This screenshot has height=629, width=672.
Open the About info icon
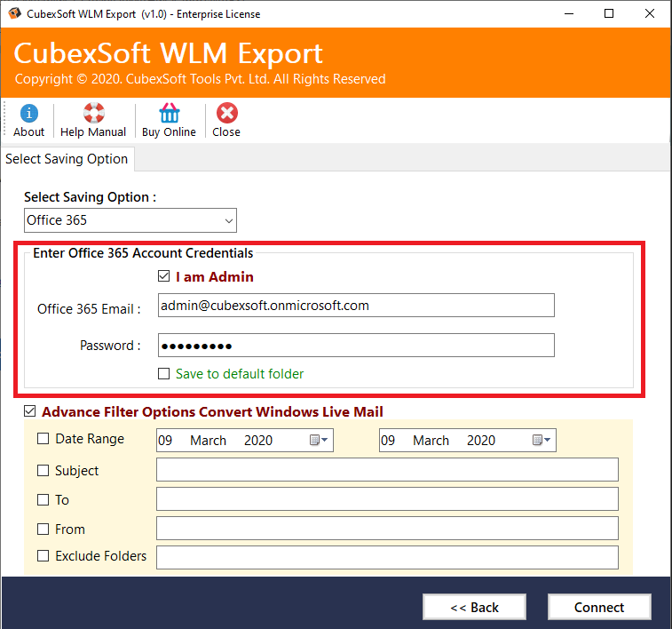click(28, 114)
